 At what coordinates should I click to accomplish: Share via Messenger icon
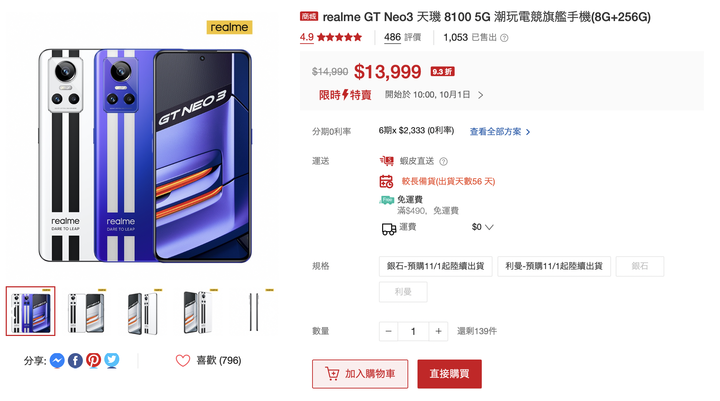point(57,361)
